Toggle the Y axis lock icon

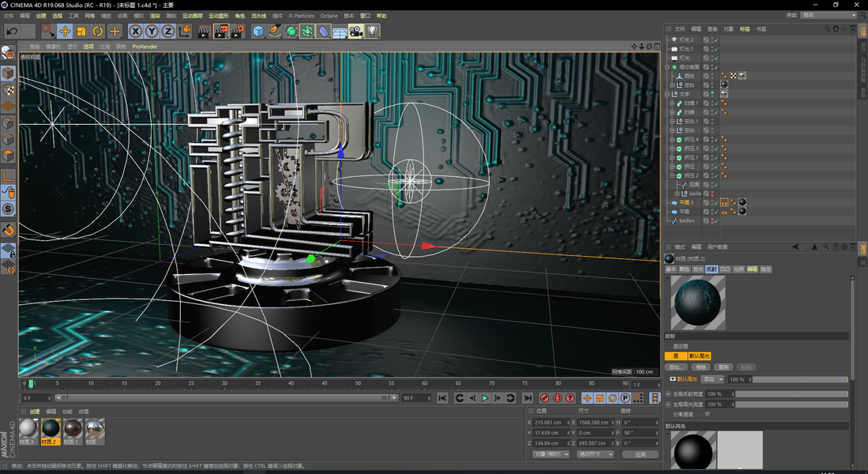(152, 32)
